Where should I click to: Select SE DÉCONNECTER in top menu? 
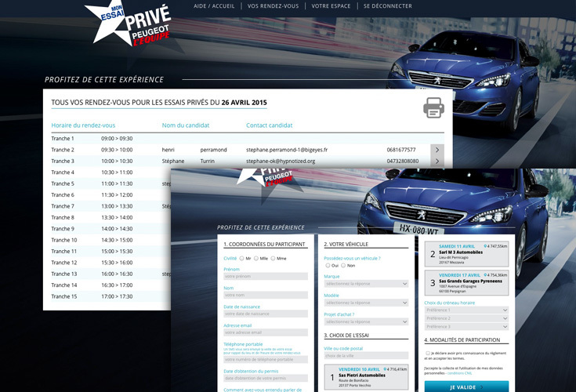(x=388, y=5)
